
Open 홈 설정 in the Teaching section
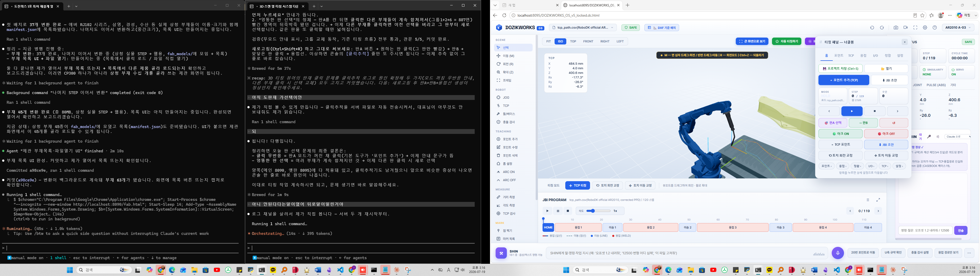[x=513, y=164]
